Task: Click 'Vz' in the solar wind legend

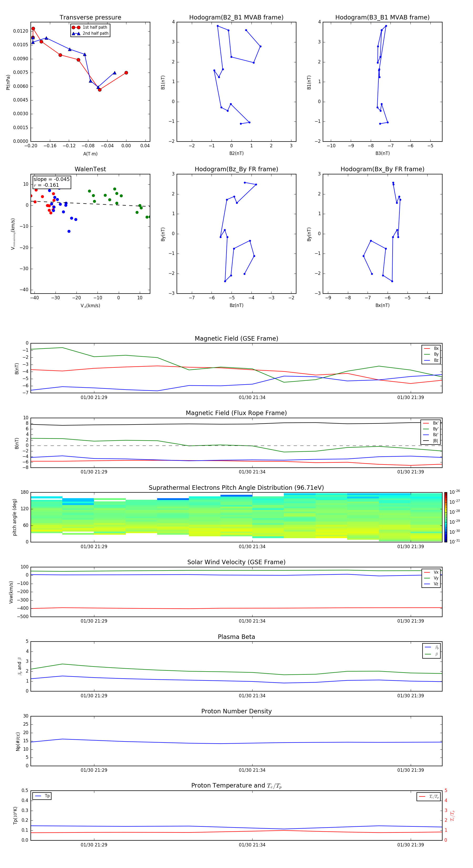Action: [x=431, y=584]
